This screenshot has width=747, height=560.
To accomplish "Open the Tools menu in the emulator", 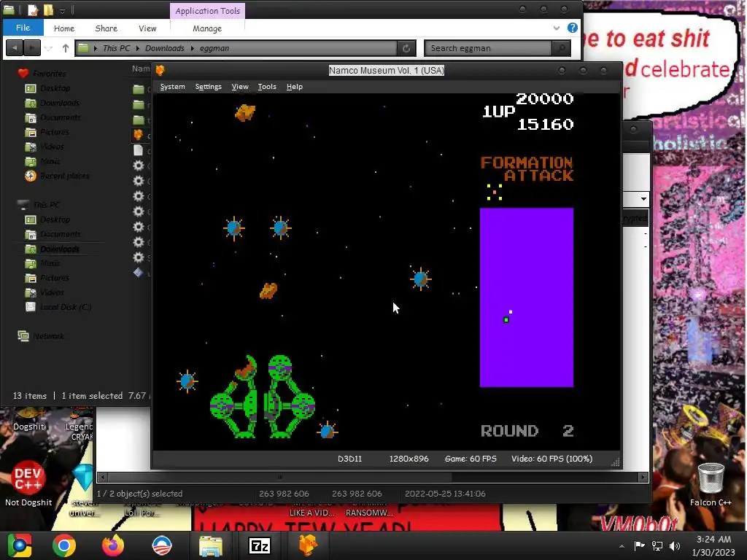I will click(267, 87).
